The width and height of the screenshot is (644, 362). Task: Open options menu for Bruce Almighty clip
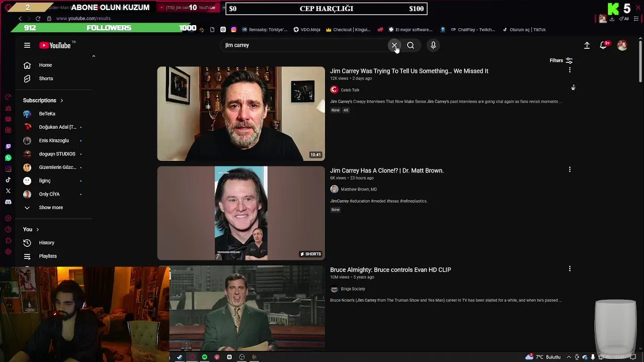coord(570,269)
